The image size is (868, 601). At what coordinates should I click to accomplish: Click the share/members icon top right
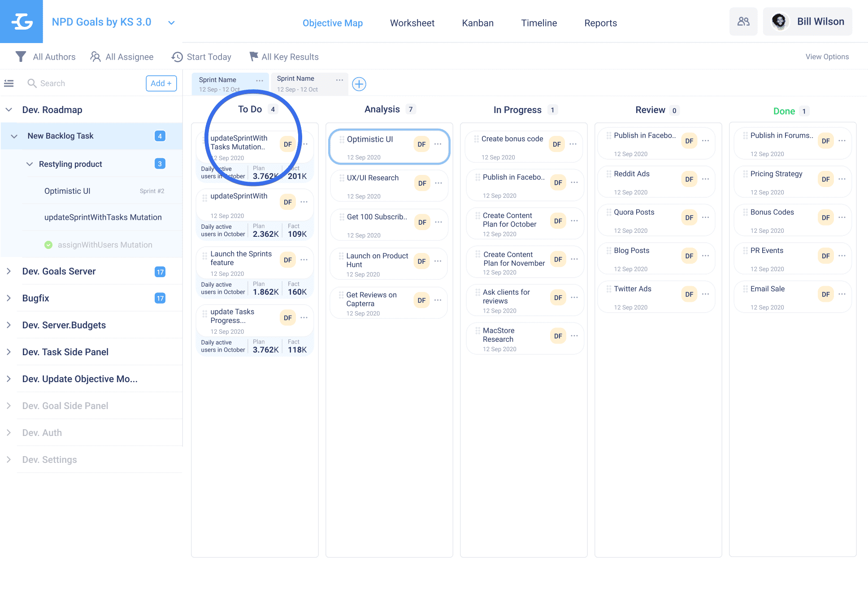744,22
